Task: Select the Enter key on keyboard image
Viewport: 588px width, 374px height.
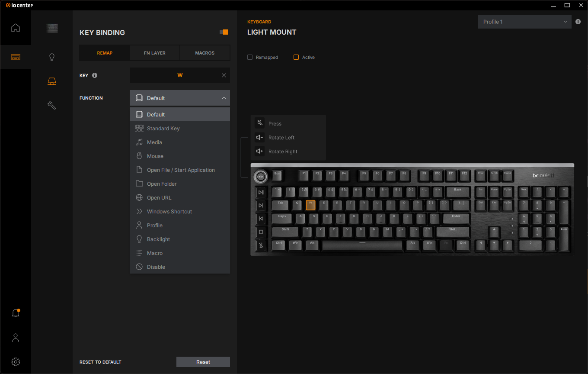Action: [456, 218]
